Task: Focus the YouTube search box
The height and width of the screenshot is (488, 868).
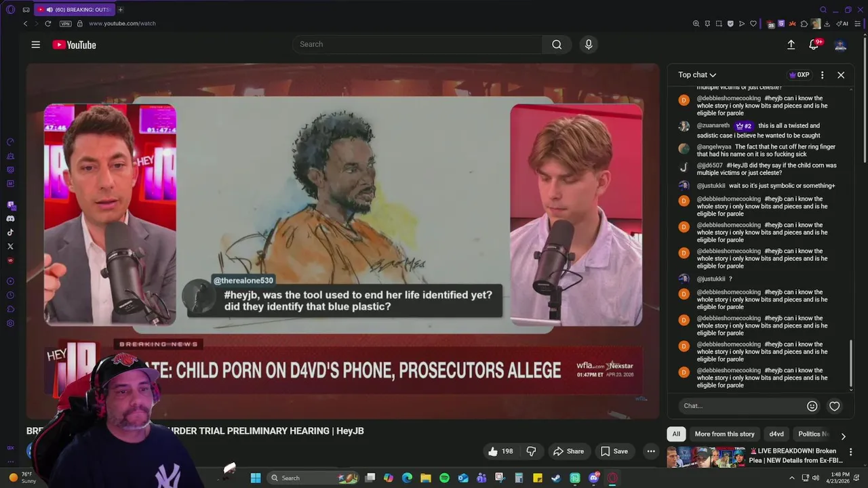Action: pyautogui.click(x=417, y=45)
